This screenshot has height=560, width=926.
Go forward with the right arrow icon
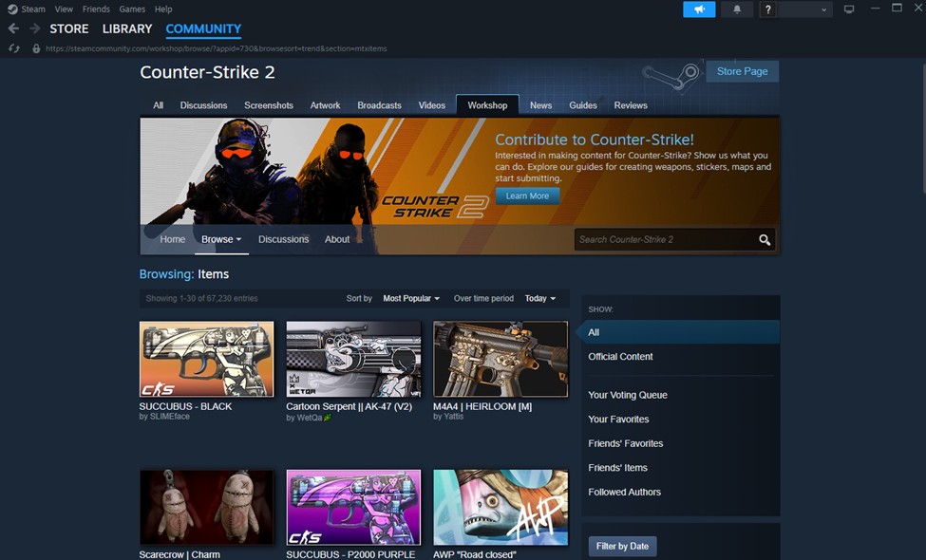tap(35, 28)
